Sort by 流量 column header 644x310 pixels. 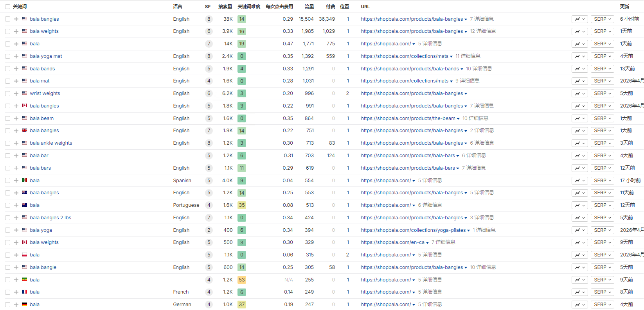pos(309,7)
